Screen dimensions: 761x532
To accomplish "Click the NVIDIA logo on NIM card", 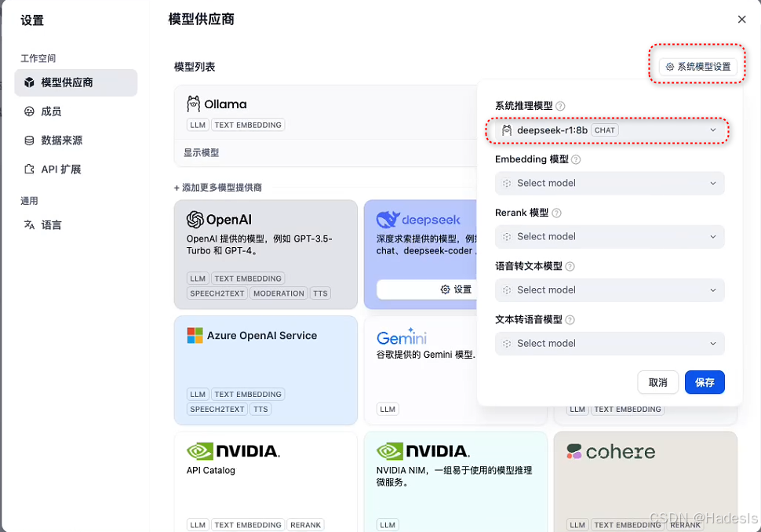I will click(x=423, y=451).
